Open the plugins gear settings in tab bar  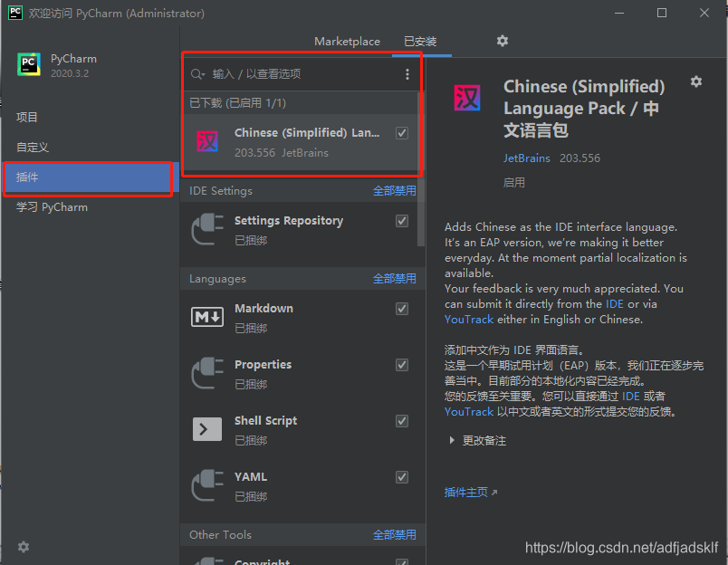(503, 41)
